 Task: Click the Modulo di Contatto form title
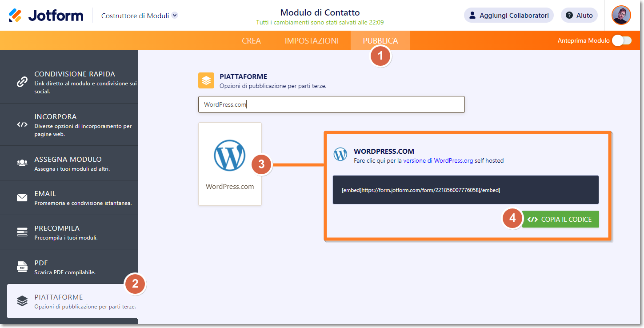coord(320,12)
